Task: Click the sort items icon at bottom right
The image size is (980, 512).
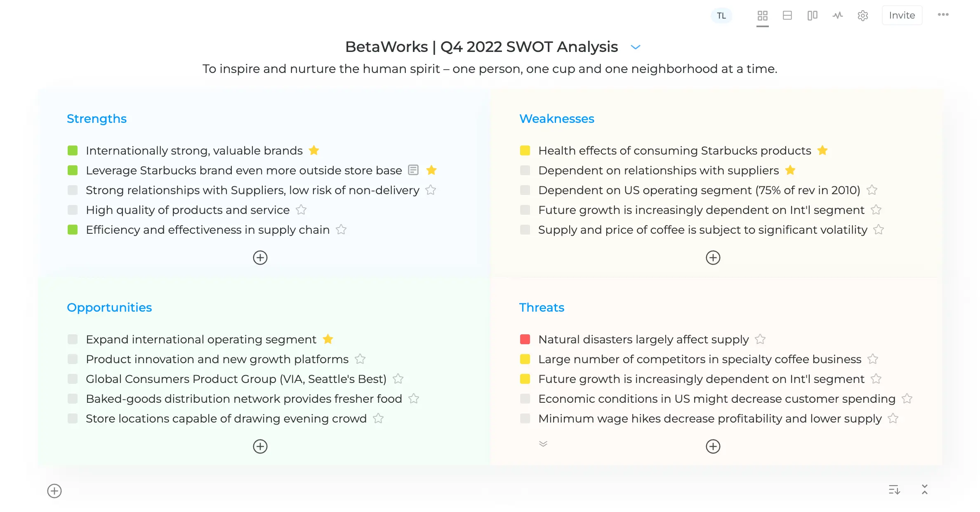Action: coord(894,490)
